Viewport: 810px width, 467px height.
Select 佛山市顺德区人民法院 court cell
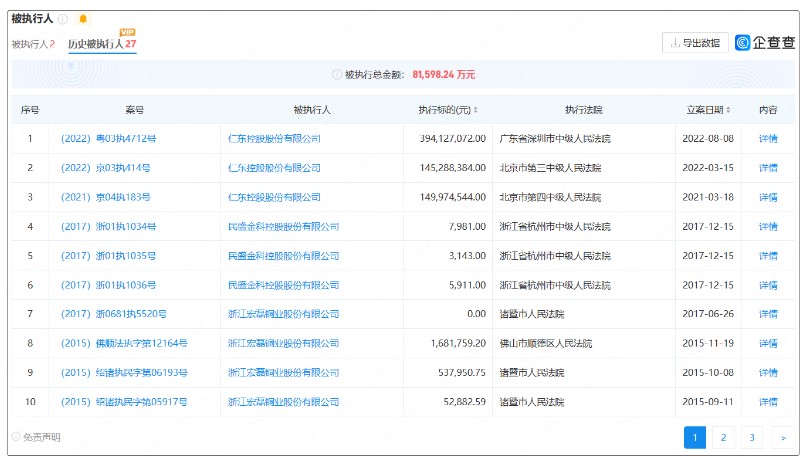pos(584,343)
